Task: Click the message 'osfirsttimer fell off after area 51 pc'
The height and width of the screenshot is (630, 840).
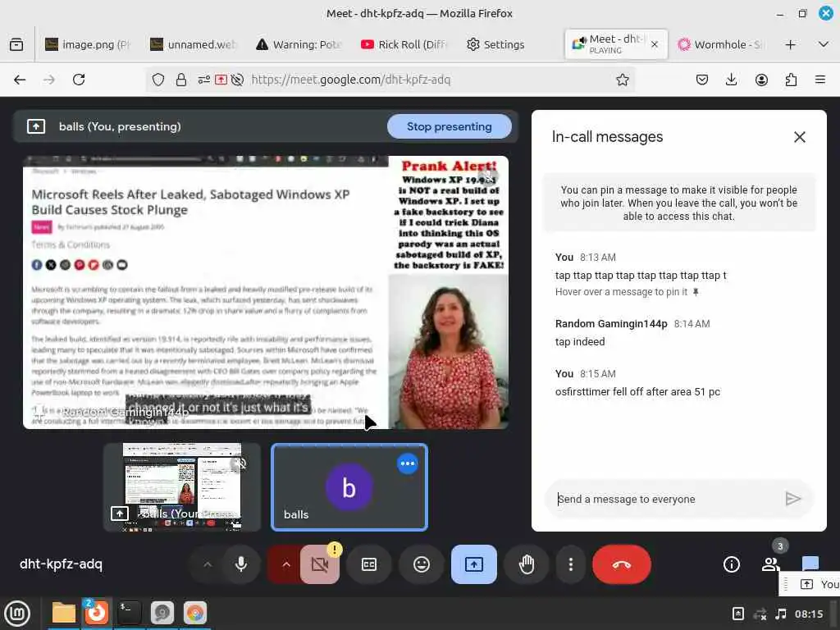Action: (637, 391)
